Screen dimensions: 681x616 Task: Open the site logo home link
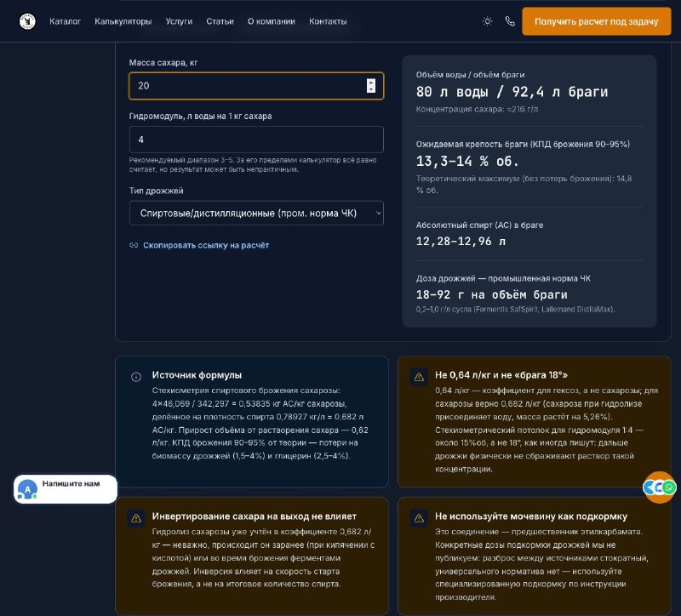(x=27, y=21)
